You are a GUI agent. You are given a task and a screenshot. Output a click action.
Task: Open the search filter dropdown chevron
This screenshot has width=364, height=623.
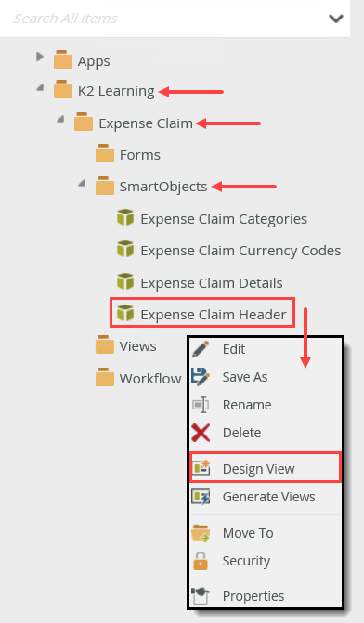(x=336, y=19)
